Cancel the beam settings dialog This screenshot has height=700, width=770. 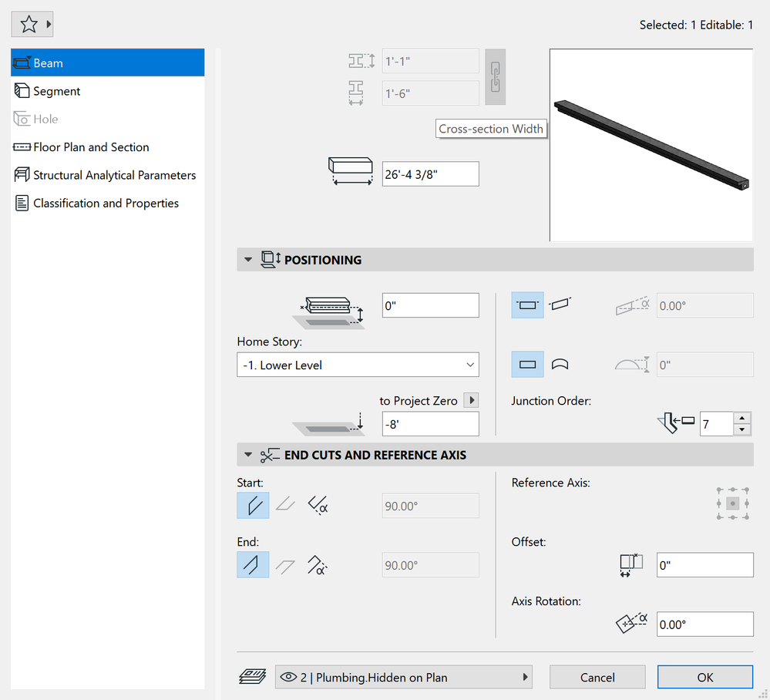tap(597, 676)
